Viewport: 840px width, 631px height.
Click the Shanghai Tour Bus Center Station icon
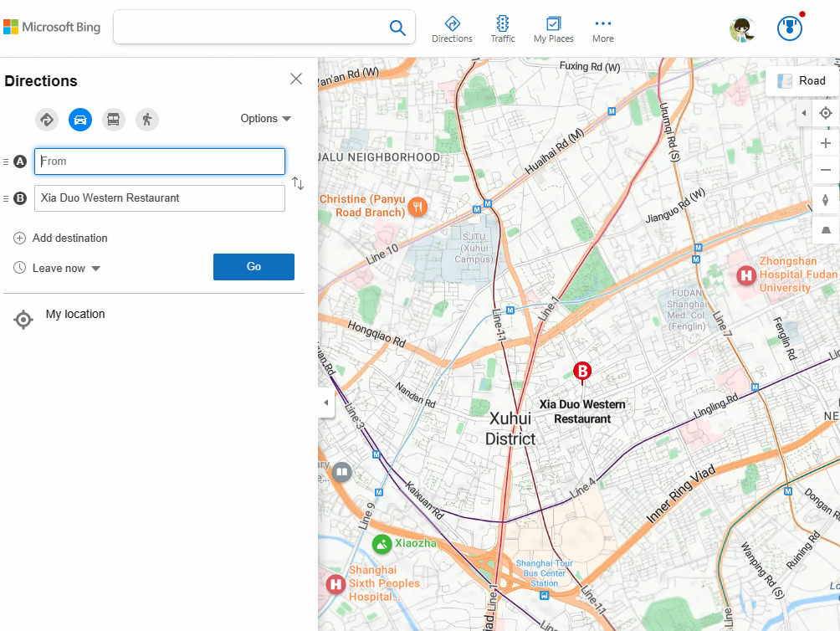(545, 595)
